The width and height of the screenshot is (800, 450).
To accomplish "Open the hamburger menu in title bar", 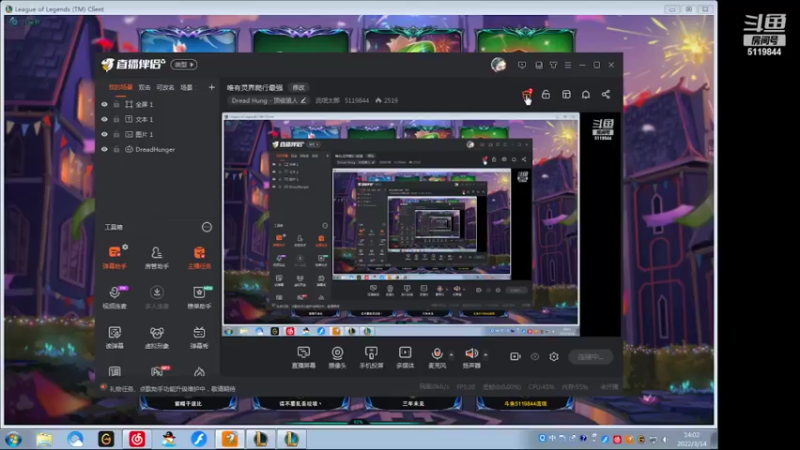I will pyautogui.click(x=568, y=65).
